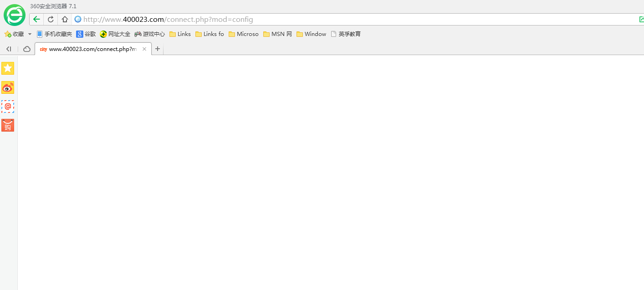644x290 pixels.
Task: Open a new tab with plus button
Action: pyautogui.click(x=158, y=49)
